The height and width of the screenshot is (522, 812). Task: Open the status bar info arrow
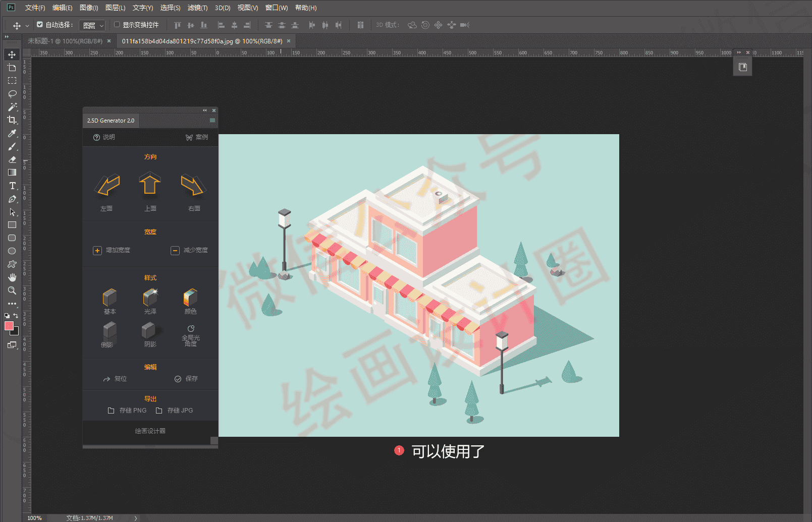[x=135, y=518]
